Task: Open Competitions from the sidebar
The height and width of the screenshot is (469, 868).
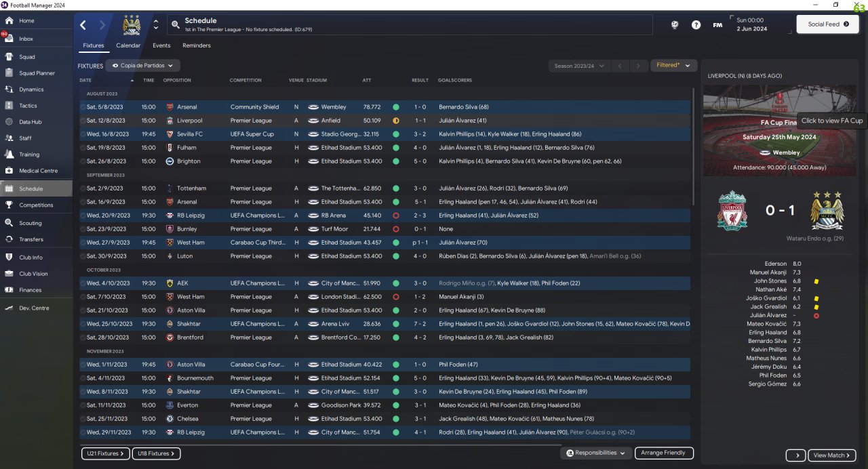Action: (36, 205)
